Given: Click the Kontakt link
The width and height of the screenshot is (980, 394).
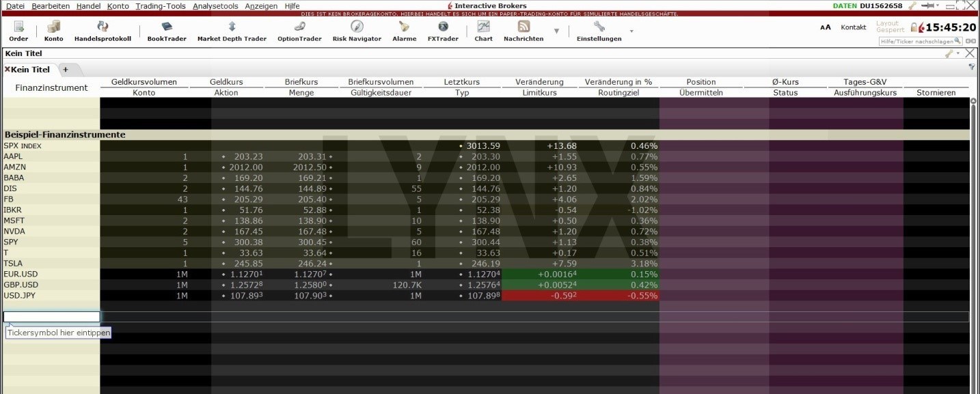Looking at the screenshot, I should [854, 27].
